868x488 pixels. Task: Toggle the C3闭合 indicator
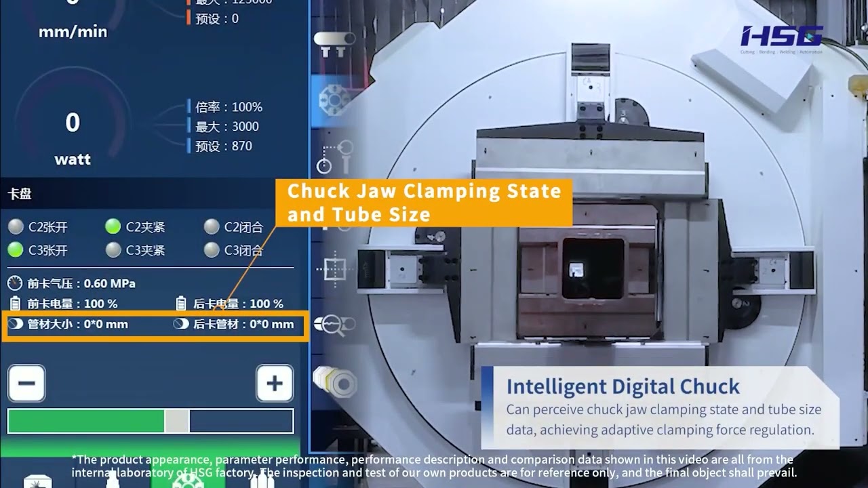pos(212,250)
